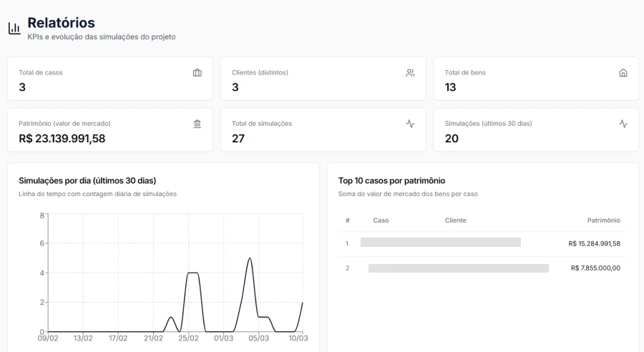Click the patrimônio value R$ 23.139.991,58
Screen dimensions: 644x352
pyautogui.click(x=62, y=139)
